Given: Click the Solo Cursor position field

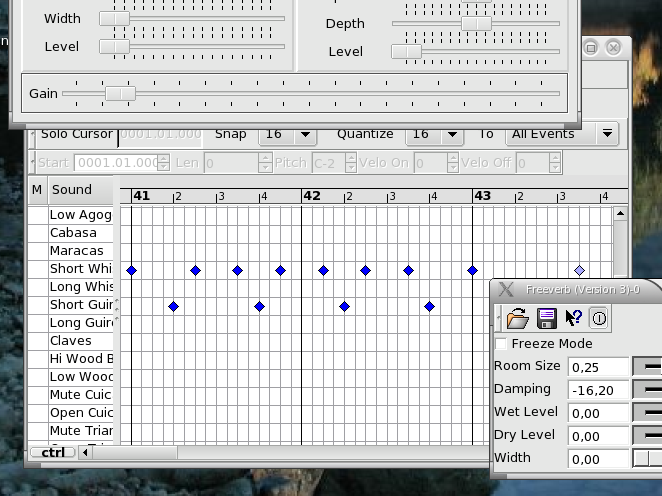Looking at the screenshot, I should (x=160, y=134).
